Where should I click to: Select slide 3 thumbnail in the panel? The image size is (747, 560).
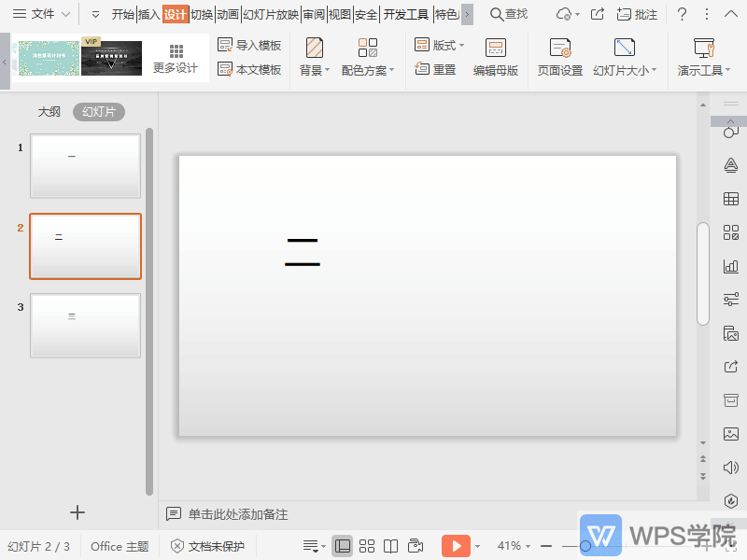(85, 326)
